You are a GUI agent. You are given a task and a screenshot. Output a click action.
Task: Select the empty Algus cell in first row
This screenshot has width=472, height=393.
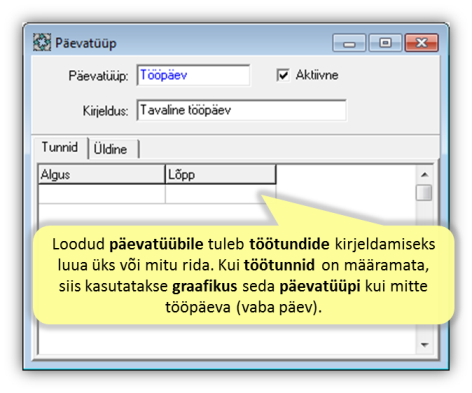click(102, 194)
